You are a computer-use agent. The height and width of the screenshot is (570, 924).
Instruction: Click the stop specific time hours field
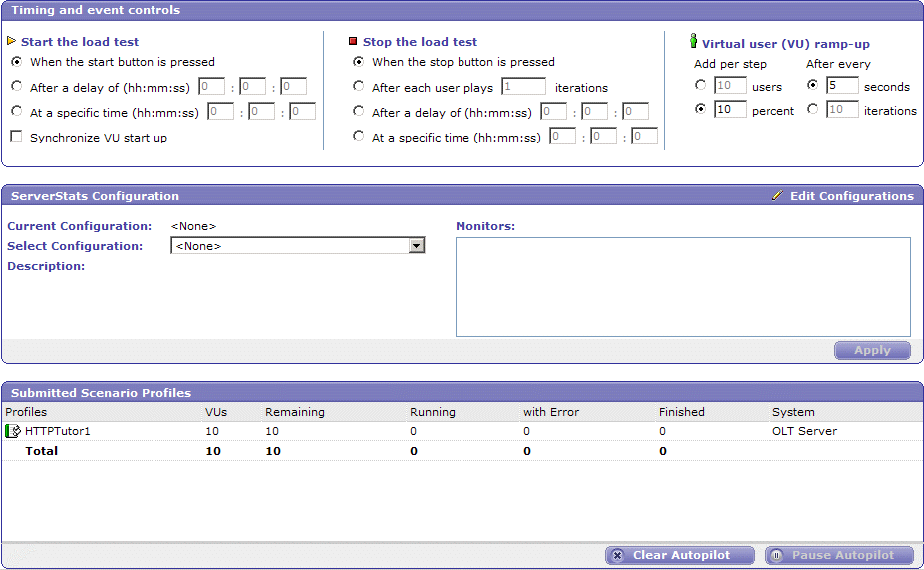click(x=563, y=136)
